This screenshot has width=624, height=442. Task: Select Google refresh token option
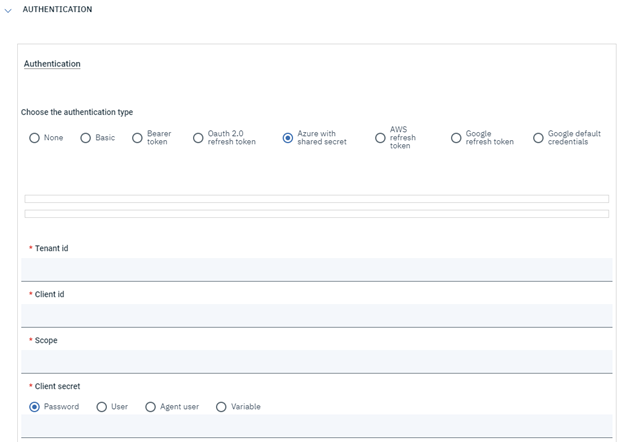(x=456, y=138)
